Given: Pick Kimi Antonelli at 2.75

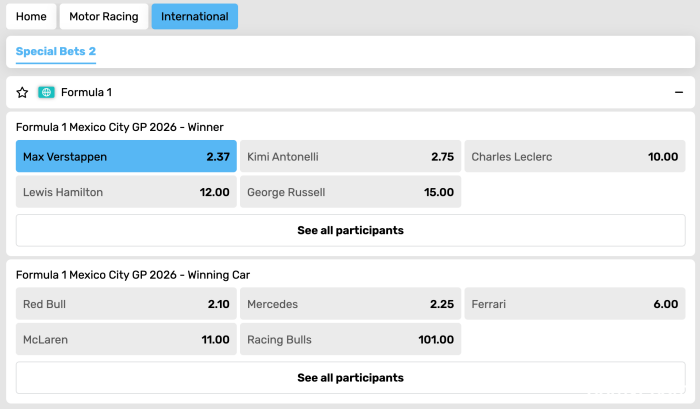Looking at the screenshot, I should tap(350, 156).
